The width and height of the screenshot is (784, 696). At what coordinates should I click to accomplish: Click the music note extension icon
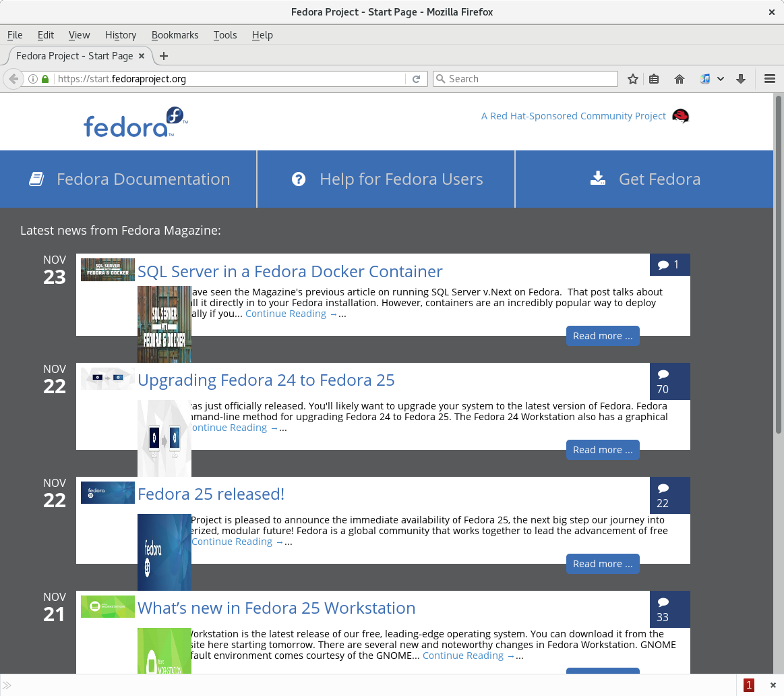point(705,78)
